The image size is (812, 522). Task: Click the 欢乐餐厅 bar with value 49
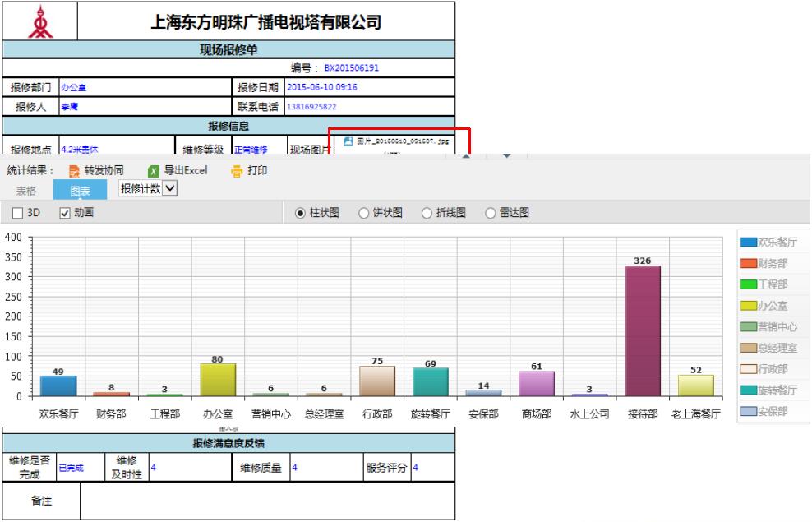pos(58,386)
